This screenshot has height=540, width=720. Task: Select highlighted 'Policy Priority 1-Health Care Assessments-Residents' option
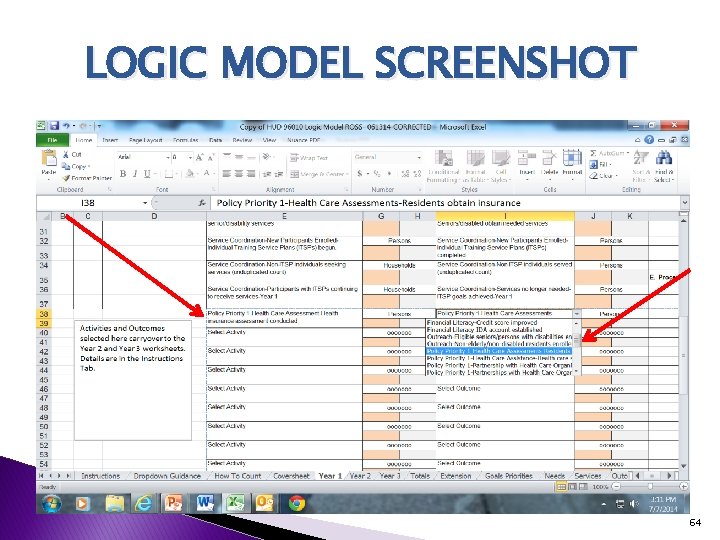pos(499,351)
